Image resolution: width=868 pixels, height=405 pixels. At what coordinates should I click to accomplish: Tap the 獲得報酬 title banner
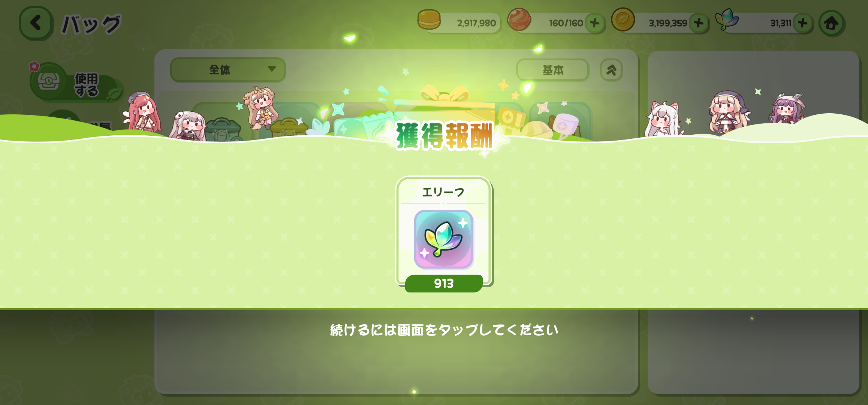[444, 136]
